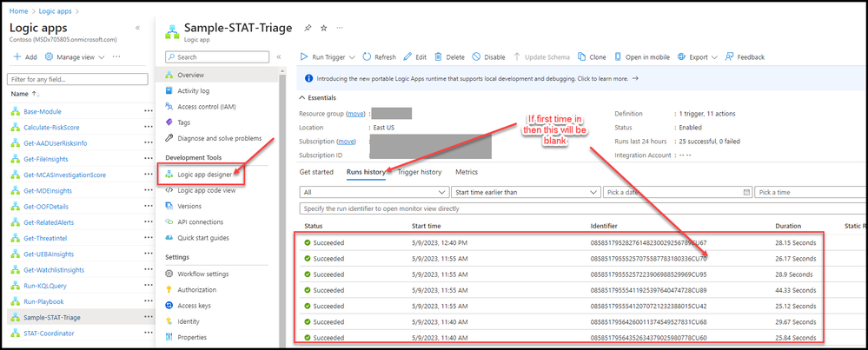Click the resource menu Search box
Screen dimensions: 868x350
point(217,57)
